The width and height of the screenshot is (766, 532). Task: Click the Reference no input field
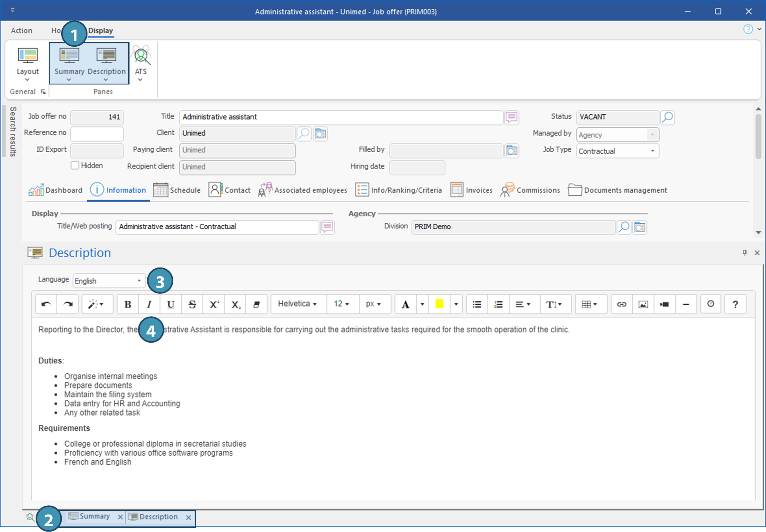(x=97, y=134)
